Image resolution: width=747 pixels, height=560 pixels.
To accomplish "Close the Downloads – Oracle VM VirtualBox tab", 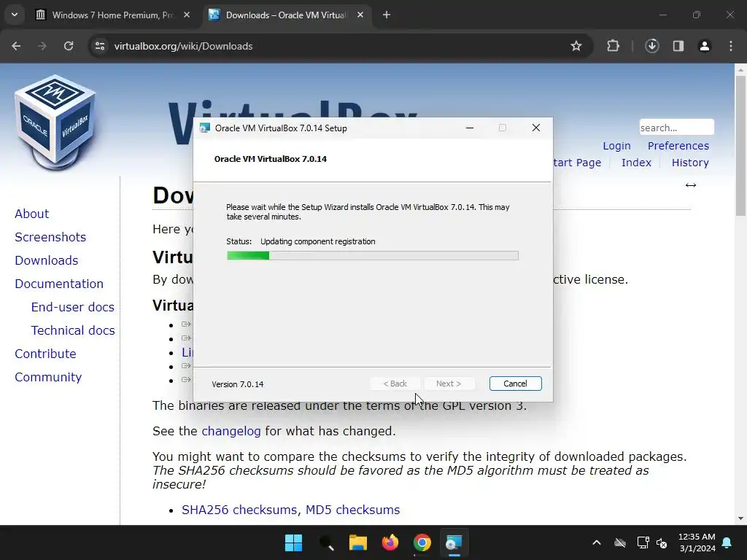I will coord(360,15).
